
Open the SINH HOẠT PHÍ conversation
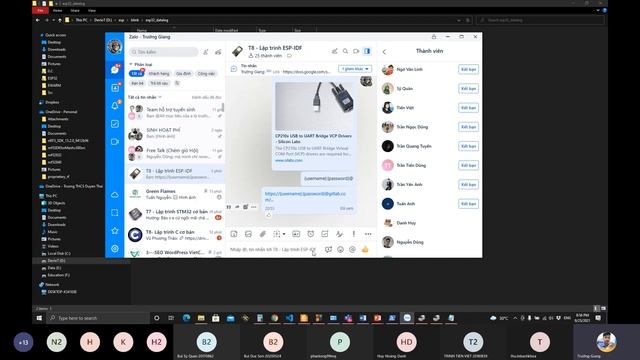[x=176, y=133]
